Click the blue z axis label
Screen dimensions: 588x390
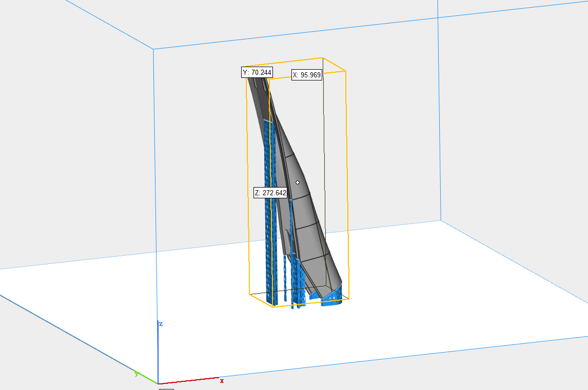(160, 323)
